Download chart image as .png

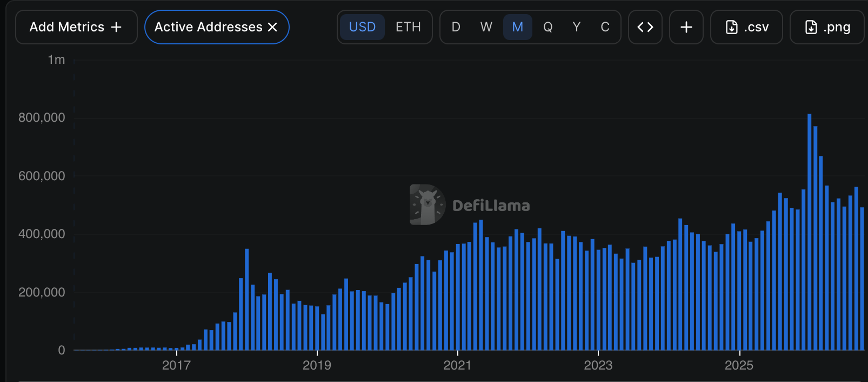827,27
